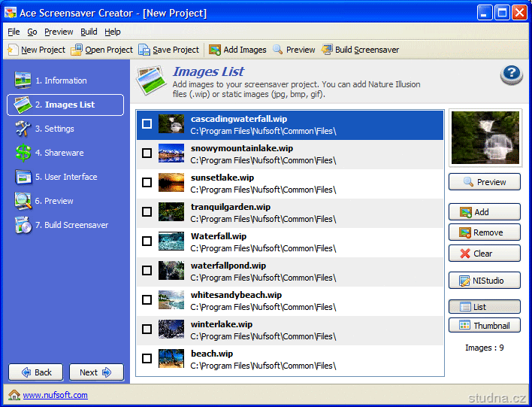532x407 pixels.
Task: Check the box beside winterlake.wip
Action: (147, 330)
